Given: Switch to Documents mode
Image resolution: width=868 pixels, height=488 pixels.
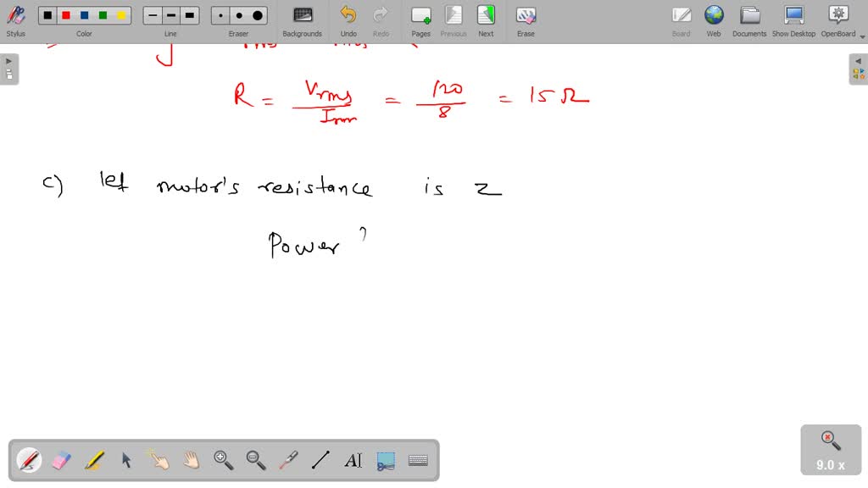Looking at the screenshot, I should pyautogui.click(x=749, y=20).
